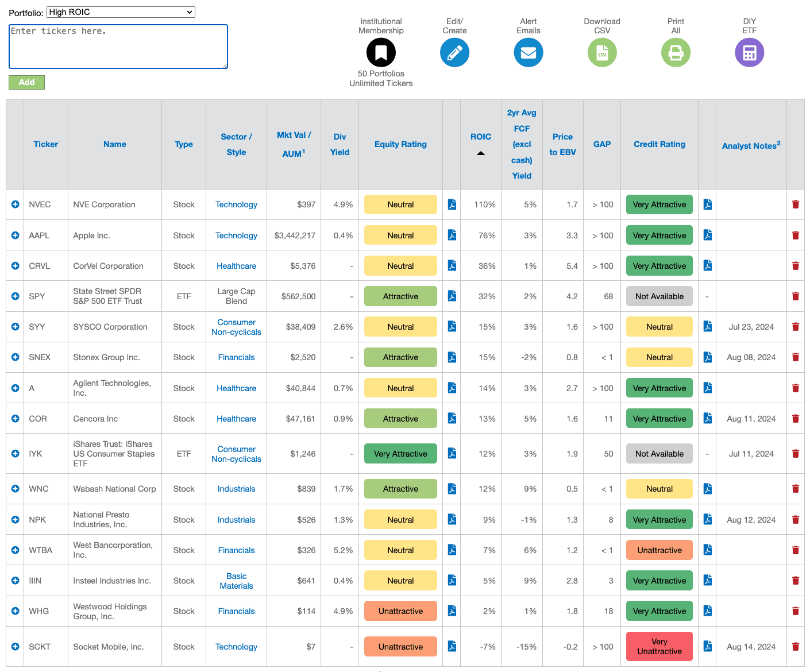Click the $3,442,217 market value cell
Image resolution: width=810 pixels, height=672 pixels.
295,235
